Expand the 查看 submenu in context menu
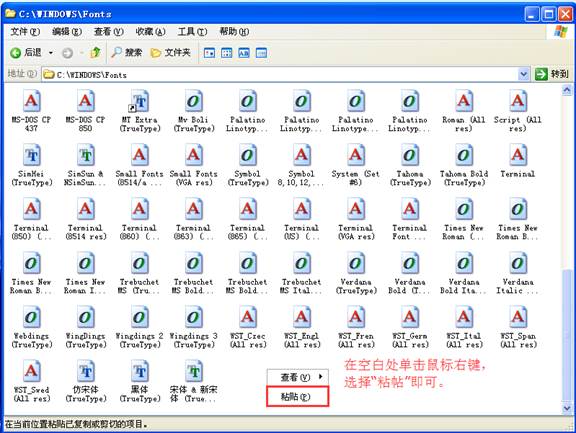The width and height of the screenshot is (576, 433). (298, 377)
